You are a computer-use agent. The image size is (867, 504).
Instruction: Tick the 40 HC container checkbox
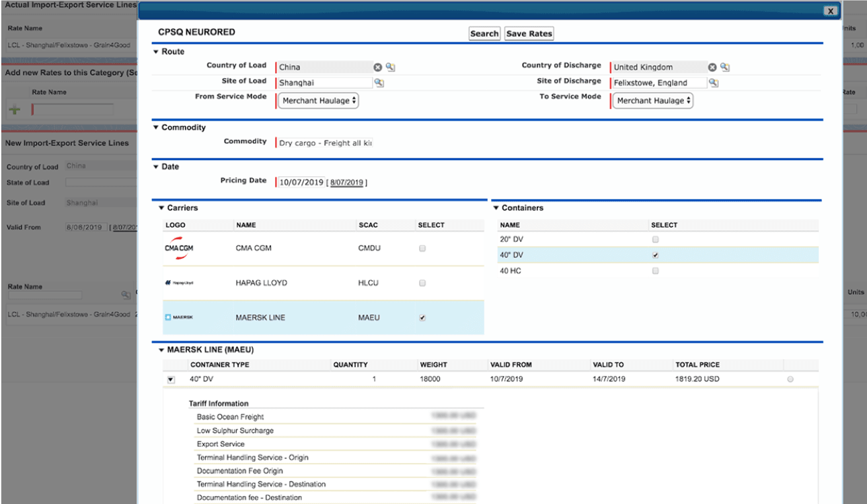click(x=656, y=271)
